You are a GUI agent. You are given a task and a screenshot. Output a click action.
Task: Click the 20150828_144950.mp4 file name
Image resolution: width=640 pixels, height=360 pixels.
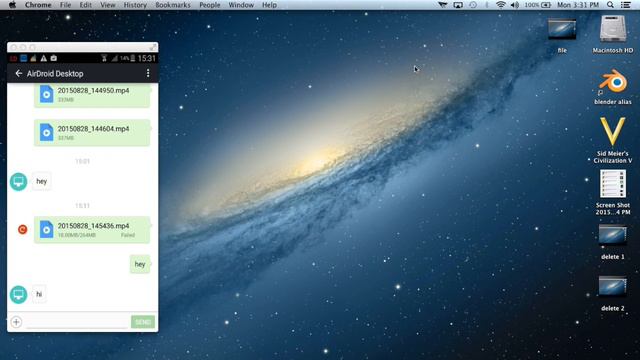coord(93,91)
